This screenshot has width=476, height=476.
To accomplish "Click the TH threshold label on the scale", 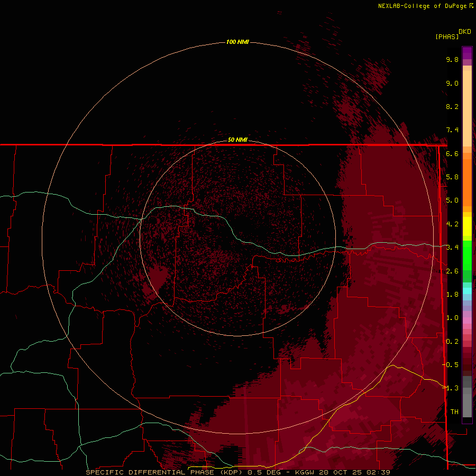I will tap(454, 412).
